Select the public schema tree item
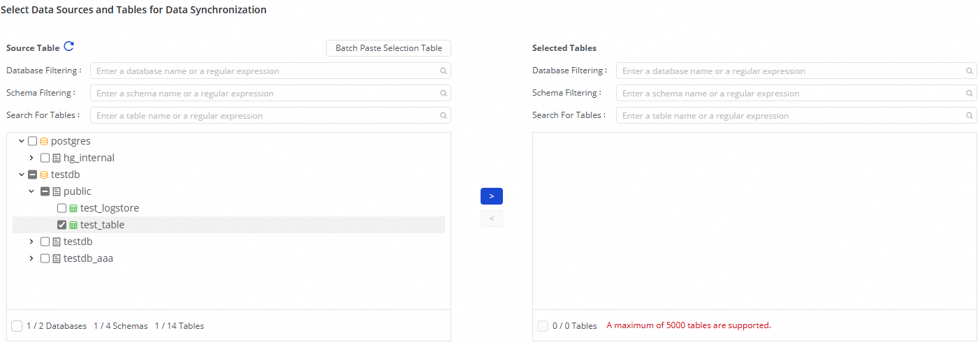 [77, 191]
